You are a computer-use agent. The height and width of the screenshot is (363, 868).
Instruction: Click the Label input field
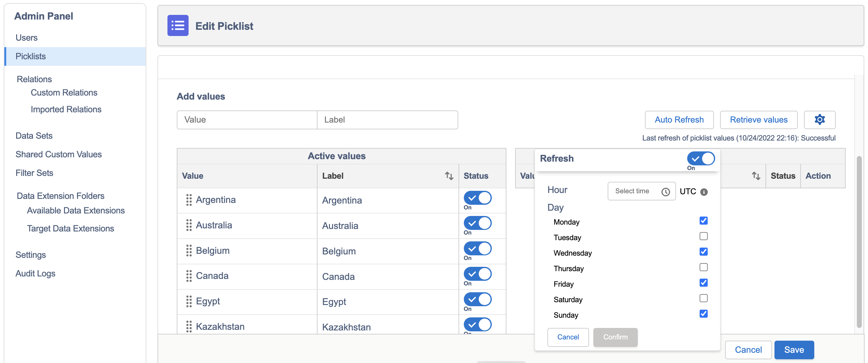pos(387,120)
